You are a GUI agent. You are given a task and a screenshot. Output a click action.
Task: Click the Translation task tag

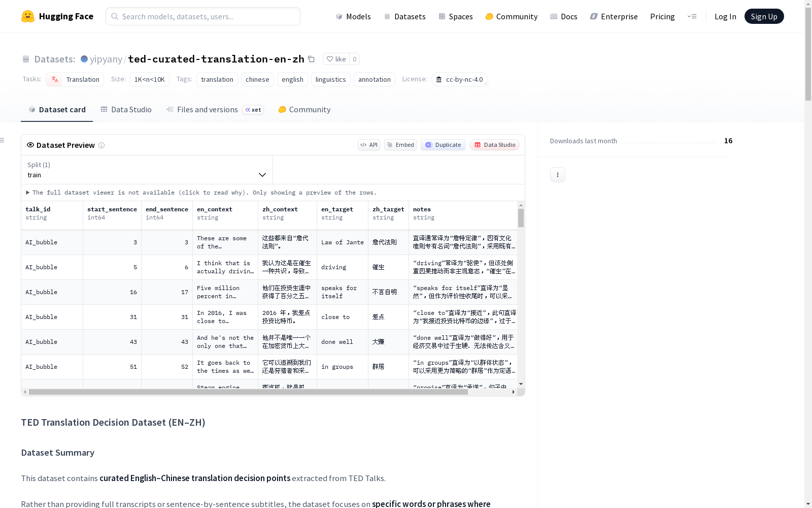(75, 79)
